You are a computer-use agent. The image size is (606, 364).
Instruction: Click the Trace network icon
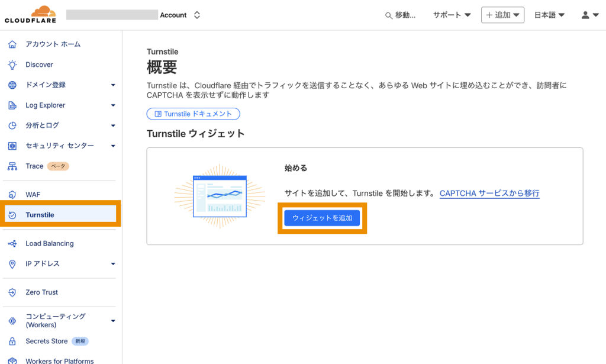(x=12, y=166)
